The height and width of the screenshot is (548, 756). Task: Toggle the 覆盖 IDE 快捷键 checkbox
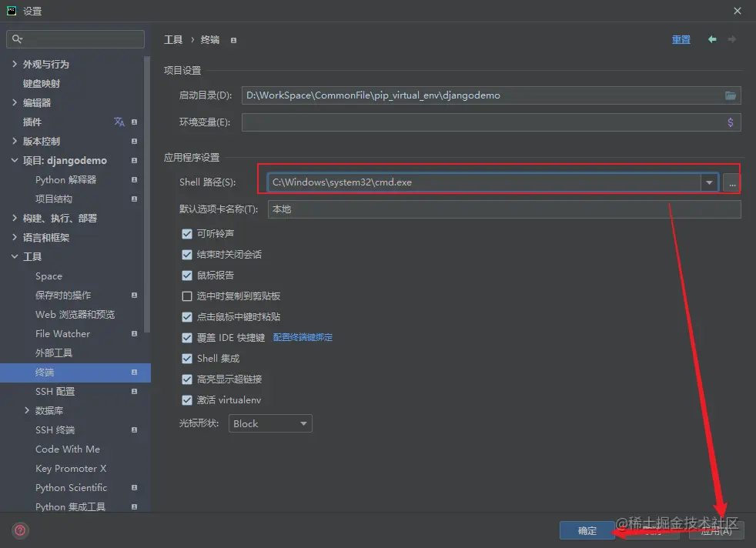click(187, 337)
